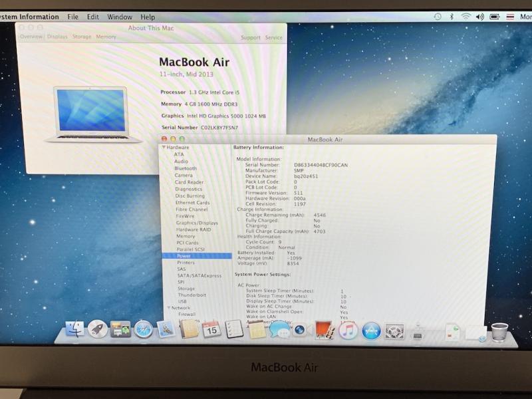
Task: Open FaceTime icon in the Dock
Action: coord(302,329)
